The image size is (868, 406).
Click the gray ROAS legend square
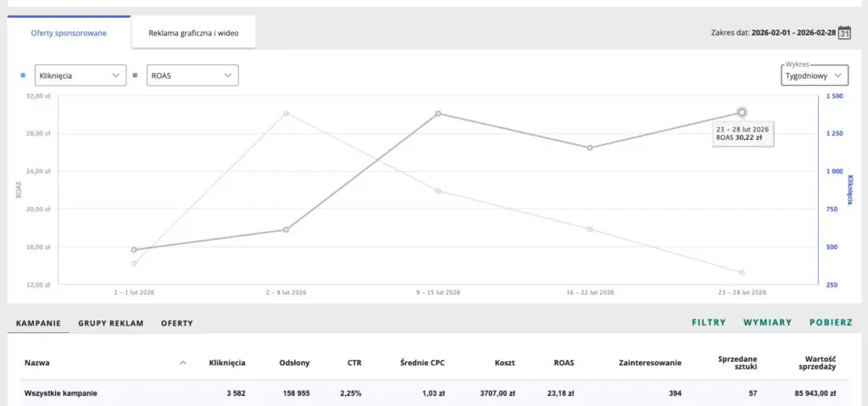(x=136, y=75)
